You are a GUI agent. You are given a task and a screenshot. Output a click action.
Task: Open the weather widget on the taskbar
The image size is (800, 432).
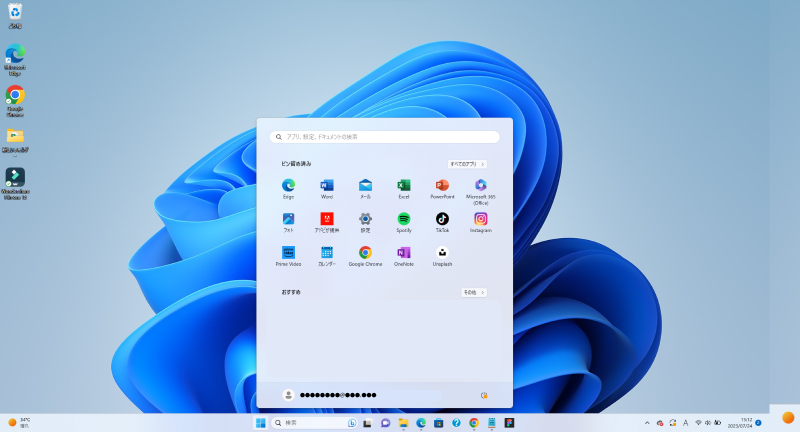tap(19, 423)
